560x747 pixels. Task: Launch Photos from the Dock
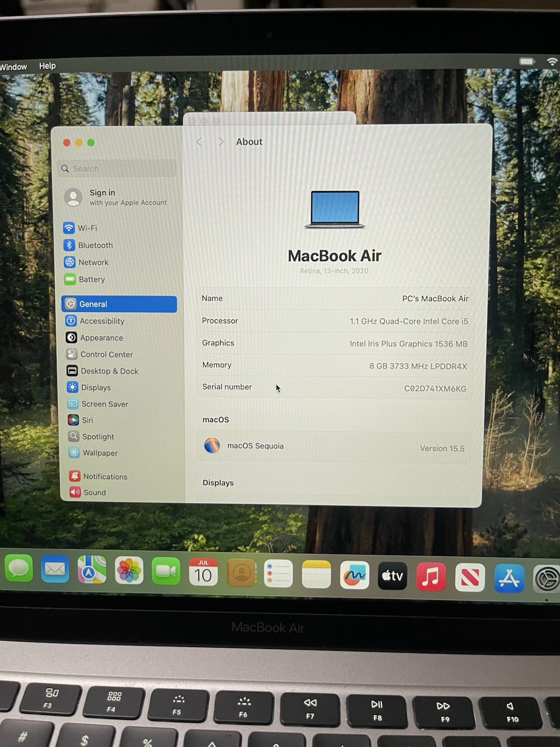[x=129, y=571]
